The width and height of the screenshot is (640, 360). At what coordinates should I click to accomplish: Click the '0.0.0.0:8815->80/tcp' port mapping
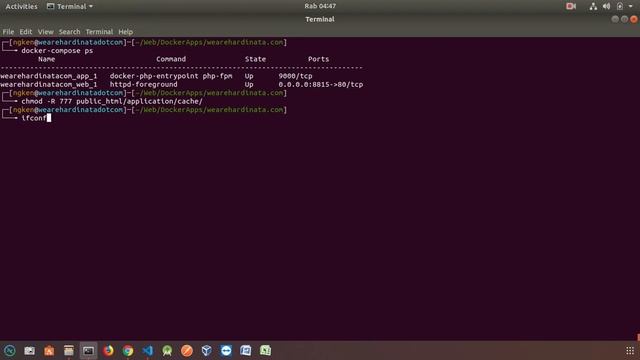tap(321, 84)
